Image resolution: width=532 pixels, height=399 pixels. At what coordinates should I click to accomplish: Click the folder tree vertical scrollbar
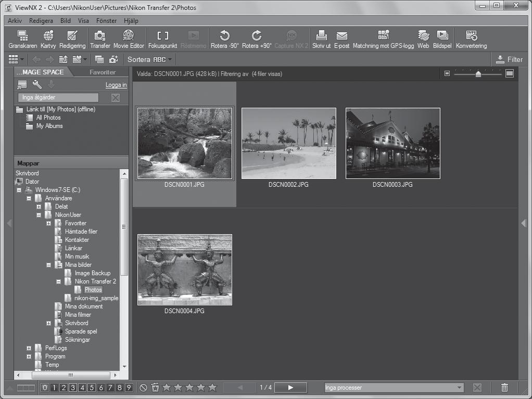click(x=124, y=226)
